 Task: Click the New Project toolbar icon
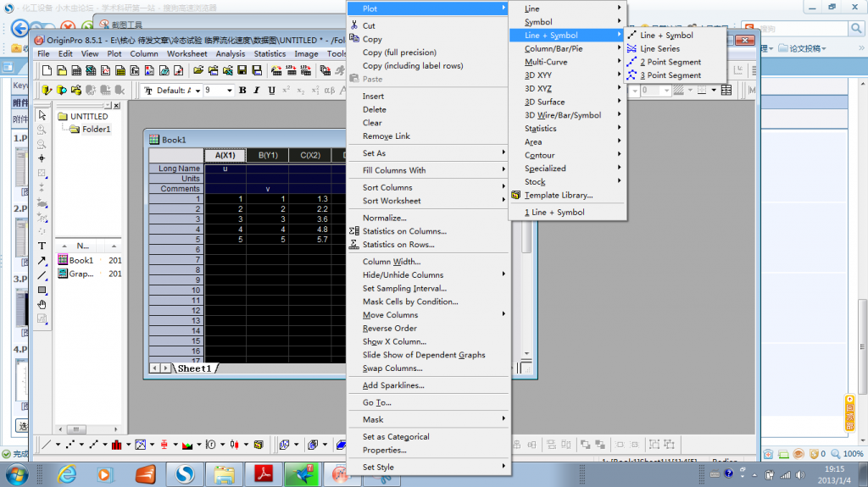tap(47, 70)
